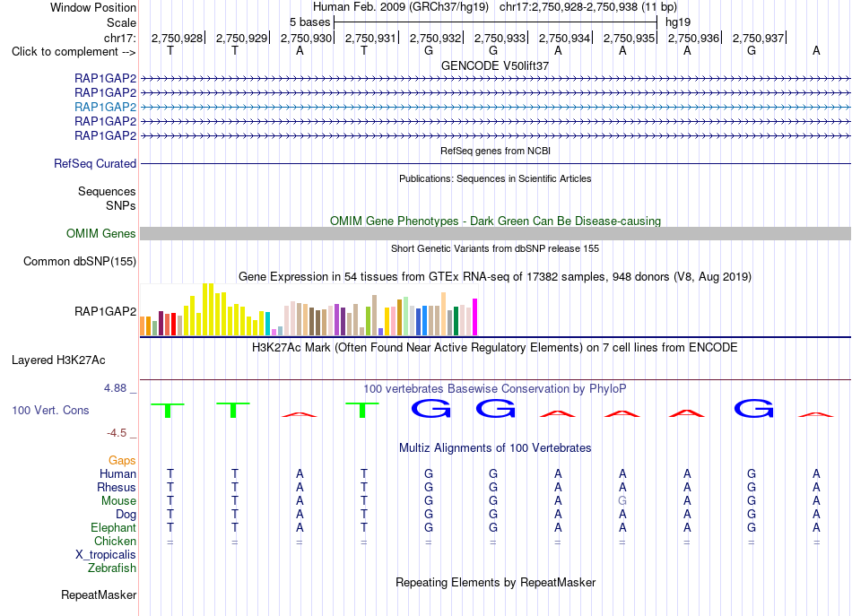Select the Mouse species row label
The width and height of the screenshot is (852, 616).
point(119,501)
